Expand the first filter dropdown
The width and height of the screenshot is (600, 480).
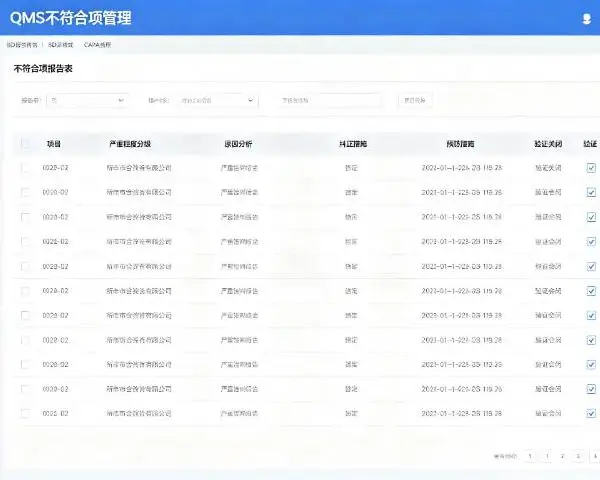[88, 100]
